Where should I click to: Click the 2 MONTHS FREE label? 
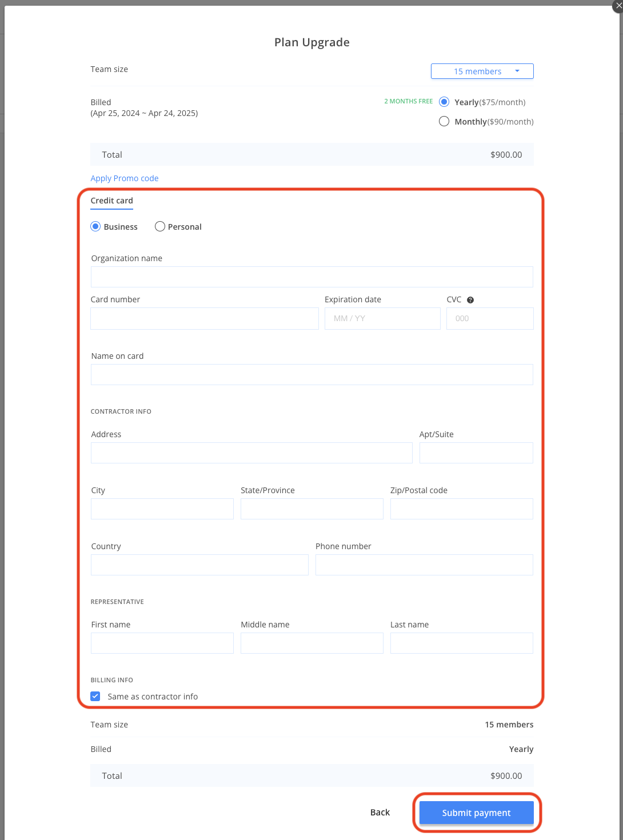tap(408, 101)
